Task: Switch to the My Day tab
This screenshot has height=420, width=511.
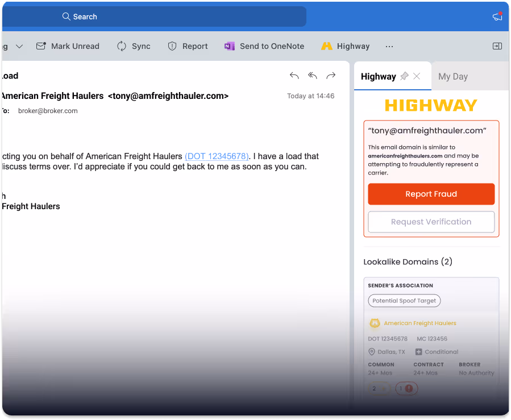Action: point(453,77)
